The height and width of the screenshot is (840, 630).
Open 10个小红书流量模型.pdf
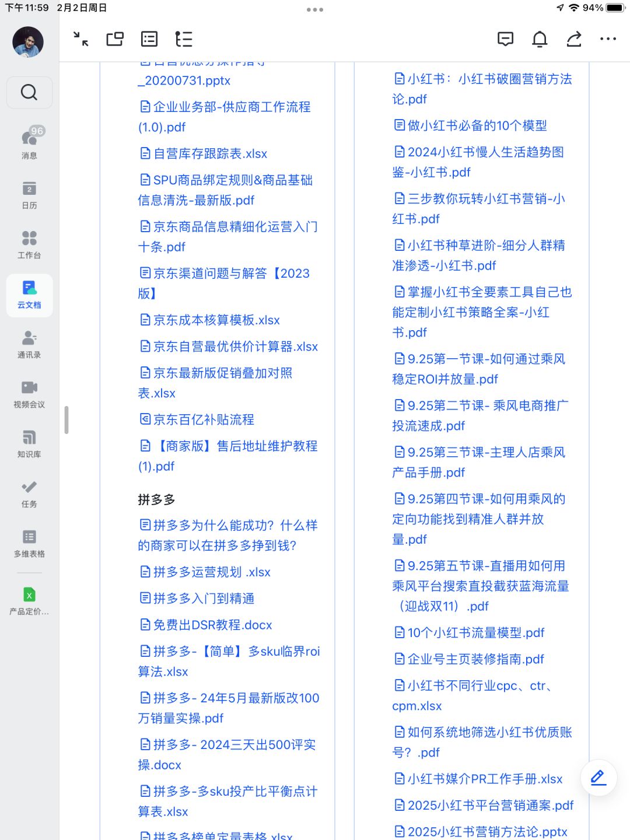470,632
